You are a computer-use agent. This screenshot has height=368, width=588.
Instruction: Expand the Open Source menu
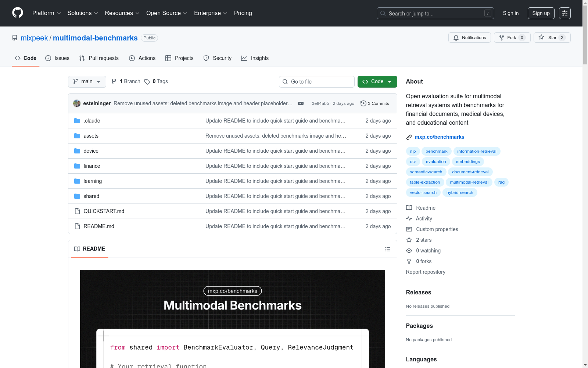(166, 13)
